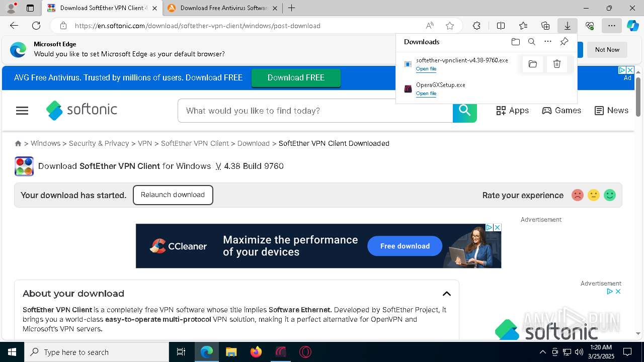Close AVG banner ad
This screenshot has height=362, width=644.
point(630,70)
